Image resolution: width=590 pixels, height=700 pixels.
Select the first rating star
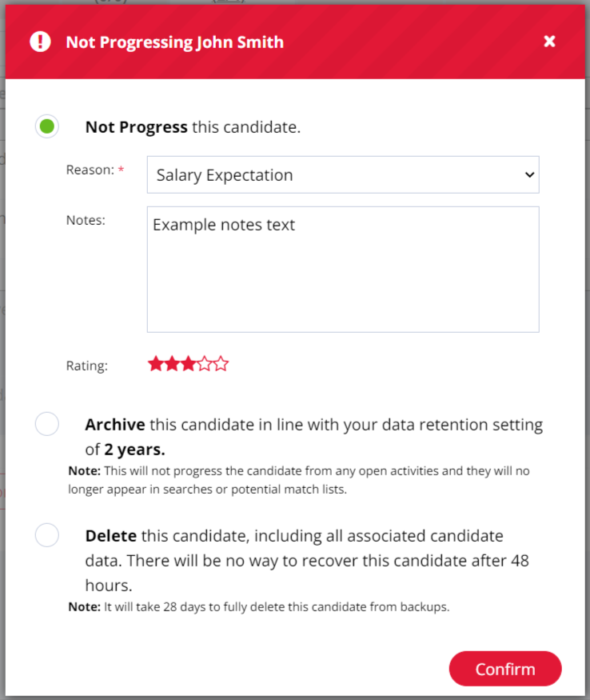pyautogui.click(x=155, y=363)
